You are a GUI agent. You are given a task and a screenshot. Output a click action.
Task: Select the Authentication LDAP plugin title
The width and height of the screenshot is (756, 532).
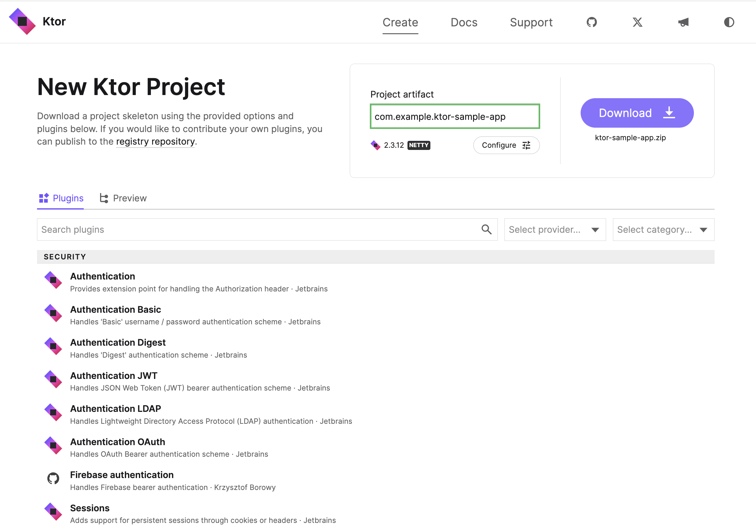115,408
